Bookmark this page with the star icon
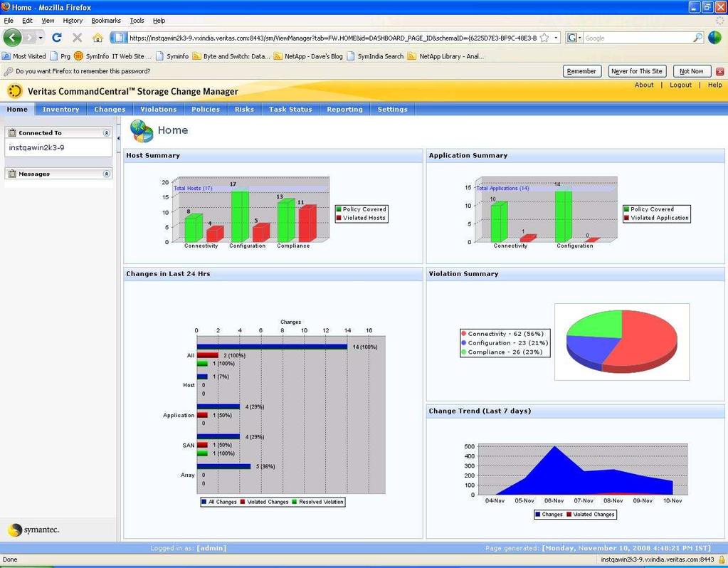 pos(544,38)
